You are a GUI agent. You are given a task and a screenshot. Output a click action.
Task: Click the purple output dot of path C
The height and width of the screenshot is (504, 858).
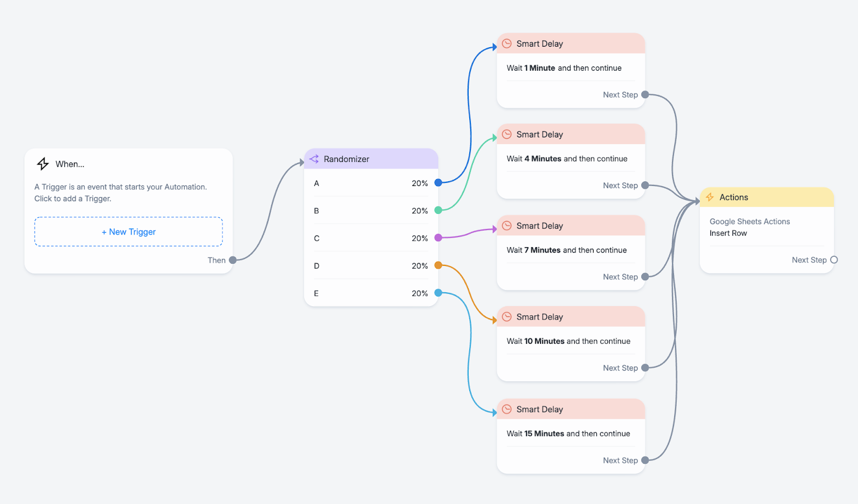tap(438, 238)
